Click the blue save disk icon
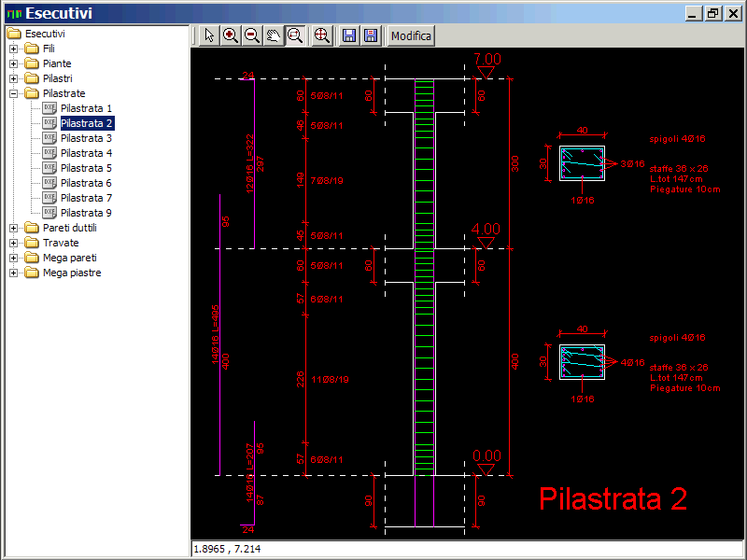This screenshot has width=747, height=560. [x=349, y=35]
